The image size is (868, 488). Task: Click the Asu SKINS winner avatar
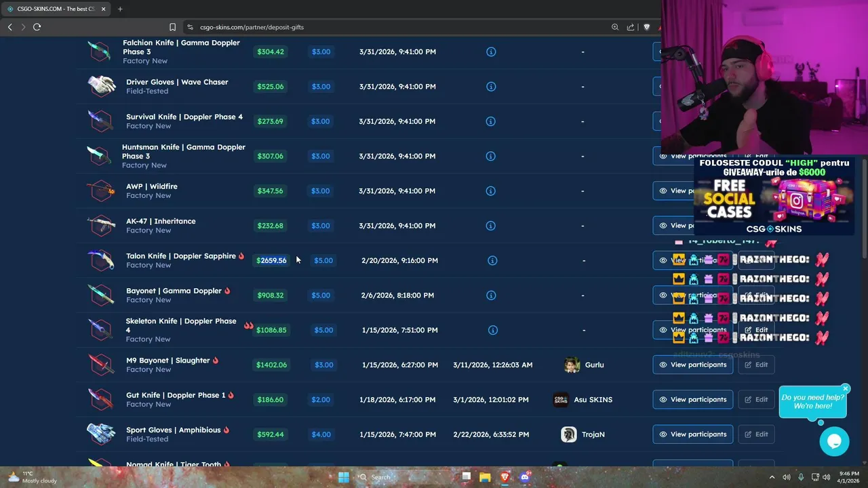point(561,399)
